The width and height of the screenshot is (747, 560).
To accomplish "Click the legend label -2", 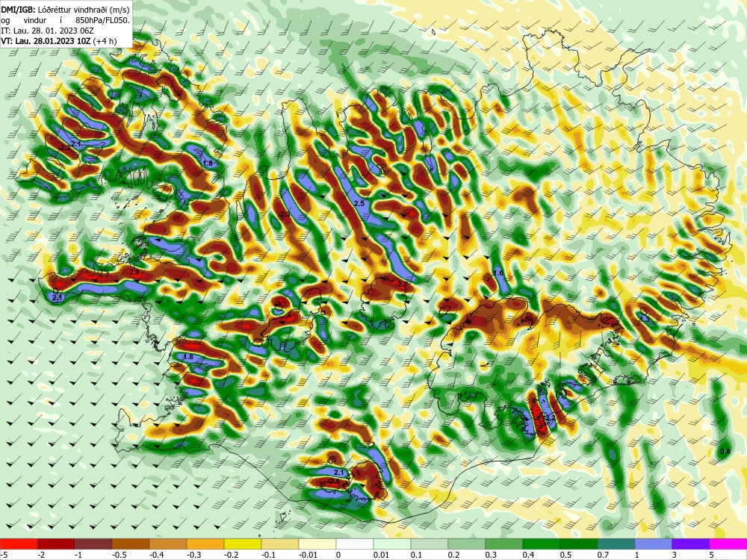I will (x=41, y=554).
